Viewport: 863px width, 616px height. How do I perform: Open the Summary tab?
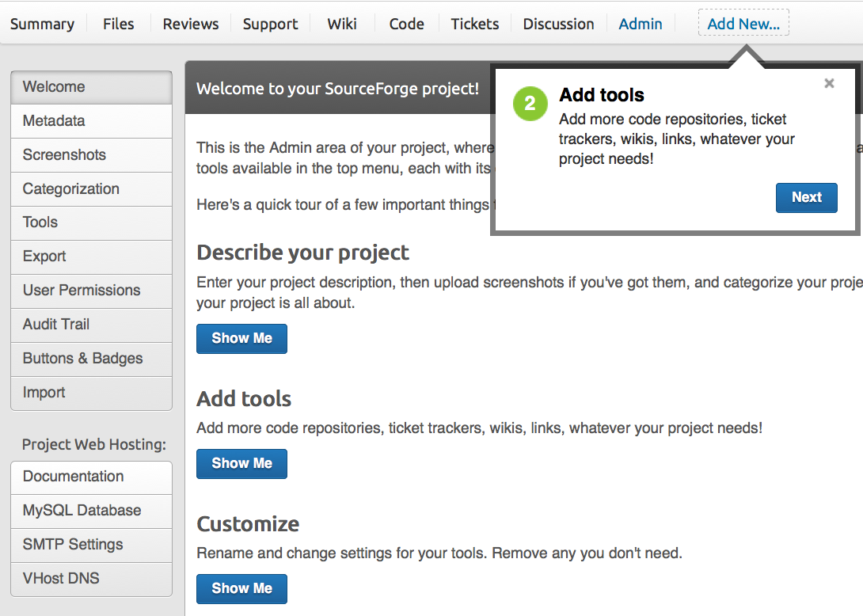point(42,24)
